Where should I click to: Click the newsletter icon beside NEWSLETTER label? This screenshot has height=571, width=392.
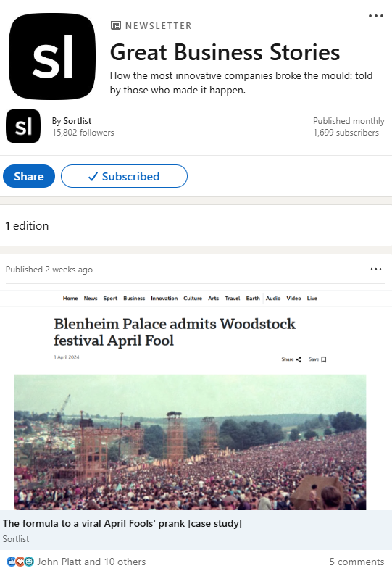(115, 25)
